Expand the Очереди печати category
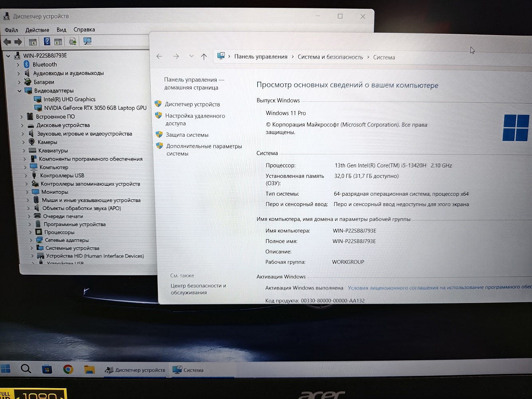Screen dimensions: 532x399 29,216
